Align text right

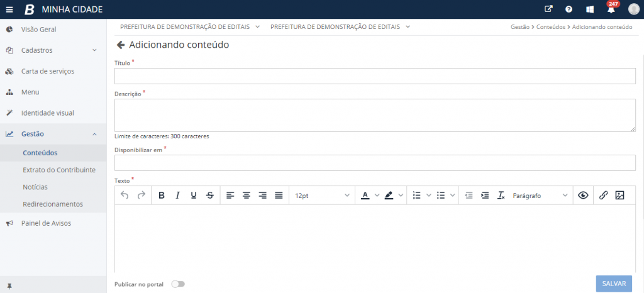263,196
